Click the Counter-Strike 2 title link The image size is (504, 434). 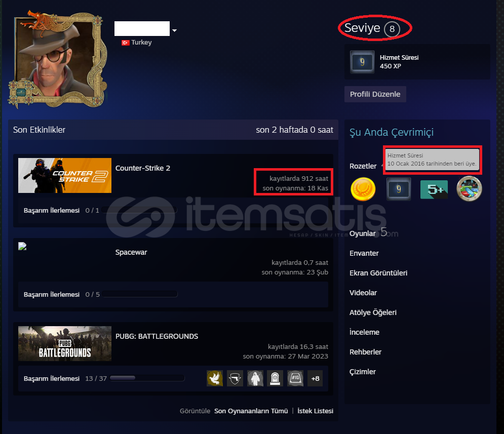[143, 168]
